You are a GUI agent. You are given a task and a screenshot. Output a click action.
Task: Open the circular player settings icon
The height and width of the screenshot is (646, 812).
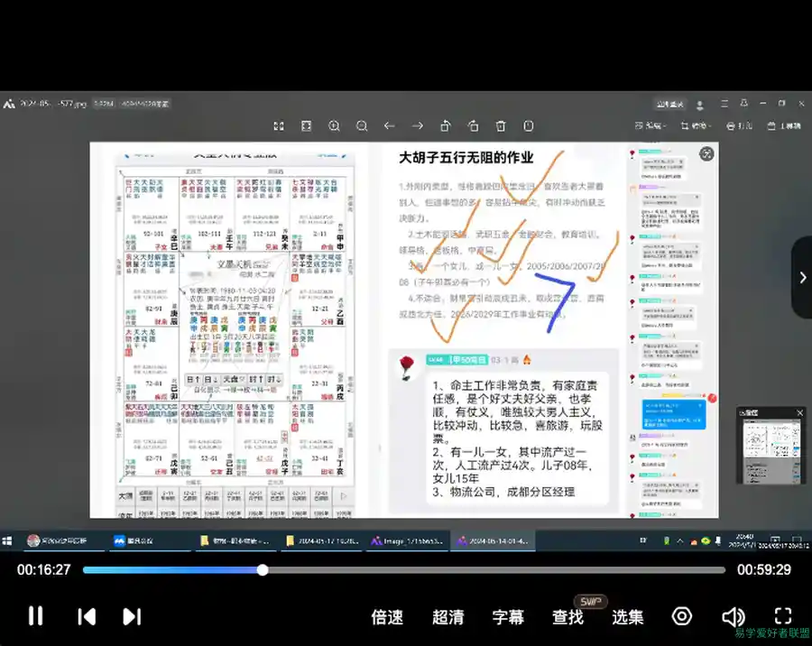point(682,616)
